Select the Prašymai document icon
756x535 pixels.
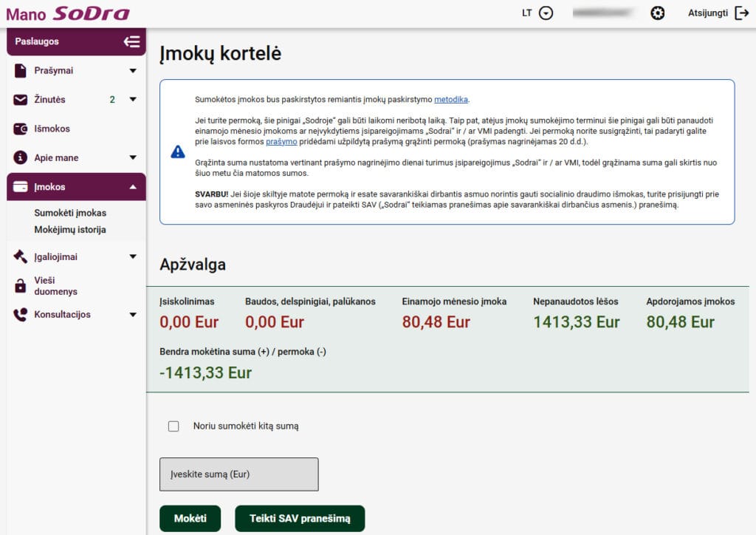[18, 70]
